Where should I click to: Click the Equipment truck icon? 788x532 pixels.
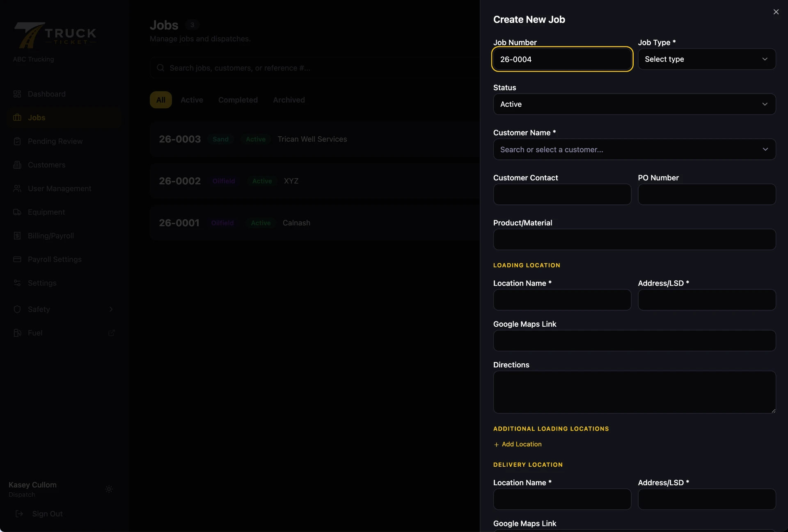coord(17,212)
